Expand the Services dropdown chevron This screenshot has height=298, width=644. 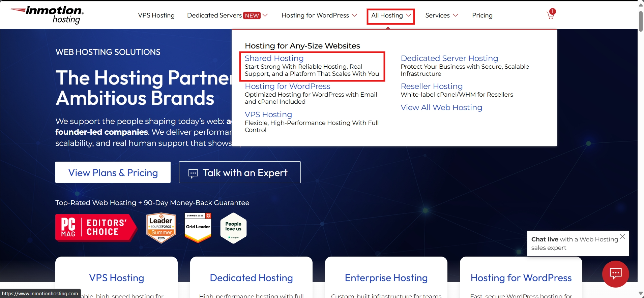tap(456, 15)
